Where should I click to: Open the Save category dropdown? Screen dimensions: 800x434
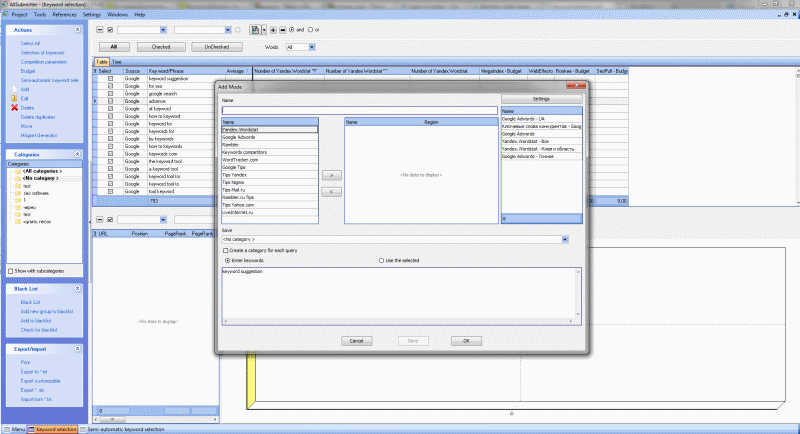(x=565, y=240)
